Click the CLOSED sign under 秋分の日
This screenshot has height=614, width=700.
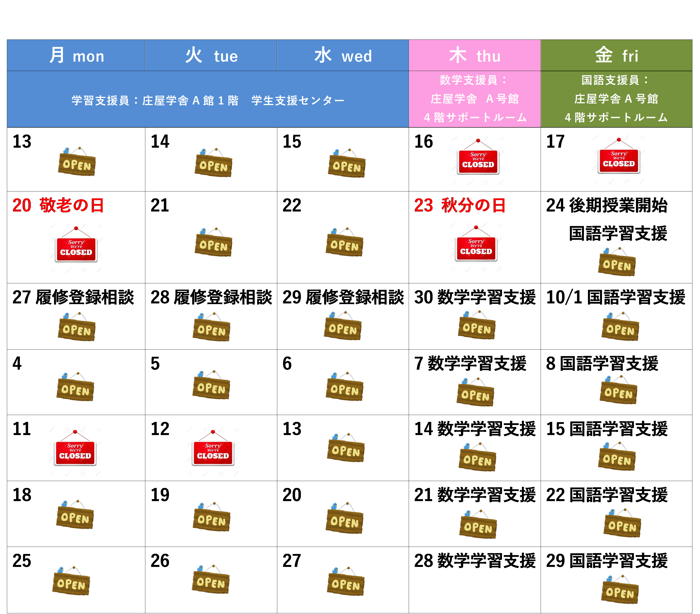pyautogui.click(x=476, y=243)
